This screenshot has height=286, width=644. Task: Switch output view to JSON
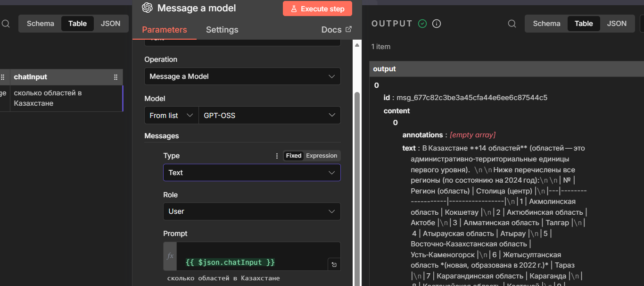617,24
